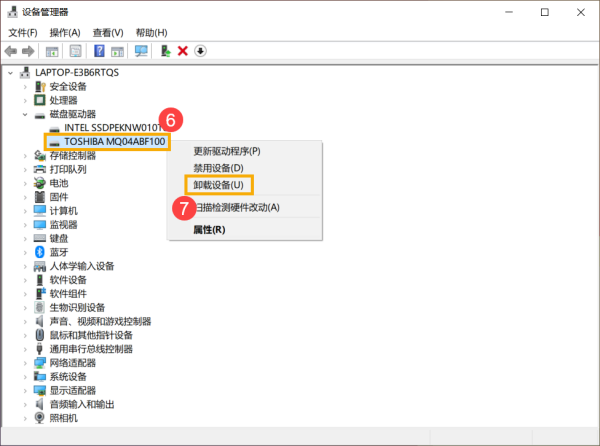The height and width of the screenshot is (446, 600).
Task: Click the update driver toolbar icon
Action: [x=166, y=51]
